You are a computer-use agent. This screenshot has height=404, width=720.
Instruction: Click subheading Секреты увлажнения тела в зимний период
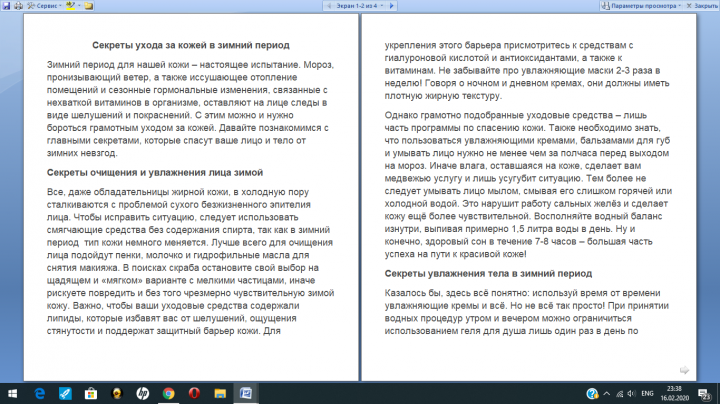pyautogui.click(x=488, y=274)
